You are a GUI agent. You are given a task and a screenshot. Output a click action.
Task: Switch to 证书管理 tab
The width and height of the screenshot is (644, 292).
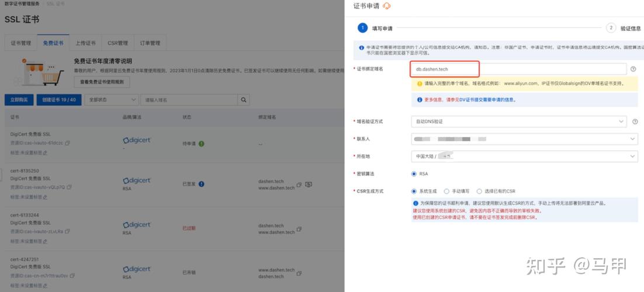(20, 43)
